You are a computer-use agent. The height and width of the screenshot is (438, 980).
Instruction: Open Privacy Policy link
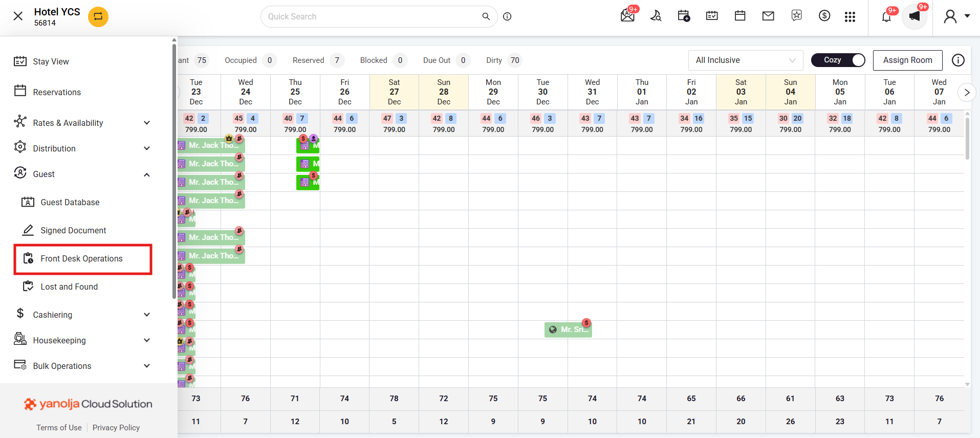(116, 428)
